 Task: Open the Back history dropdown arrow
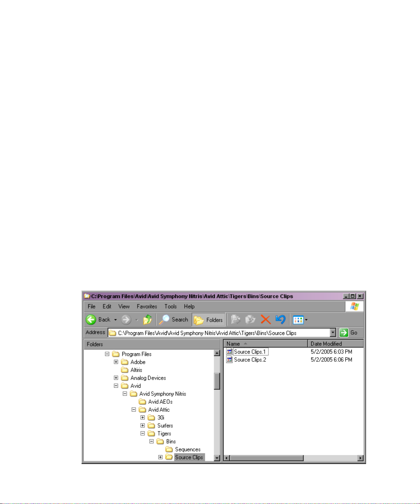point(115,320)
